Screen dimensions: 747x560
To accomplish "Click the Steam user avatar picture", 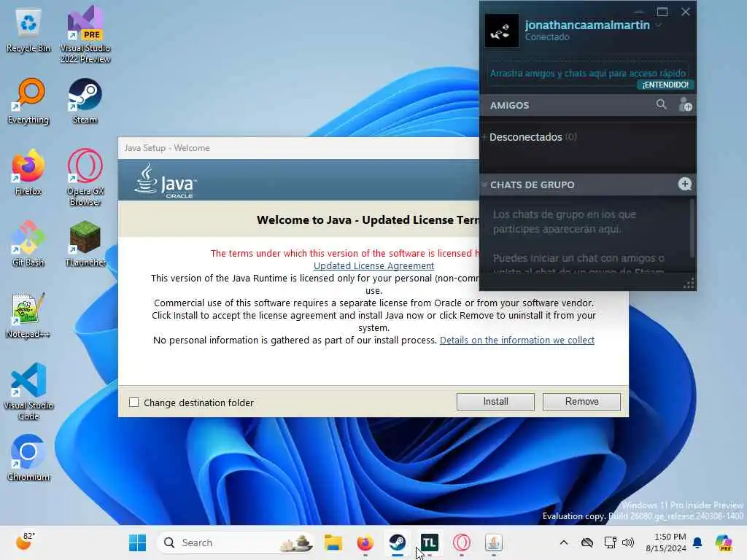I will click(x=501, y=31).
